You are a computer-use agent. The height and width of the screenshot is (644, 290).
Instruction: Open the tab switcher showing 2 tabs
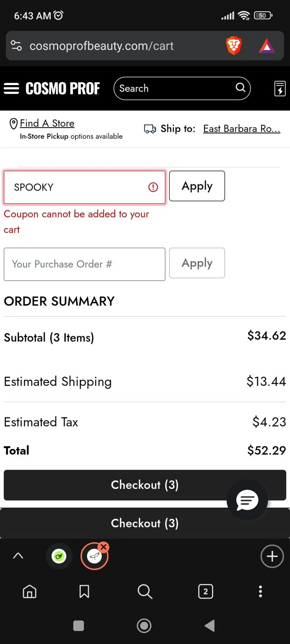coord(205,592)
